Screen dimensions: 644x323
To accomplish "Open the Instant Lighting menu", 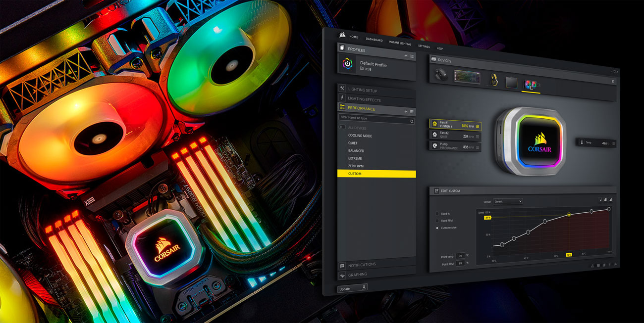I will point(400,43).
